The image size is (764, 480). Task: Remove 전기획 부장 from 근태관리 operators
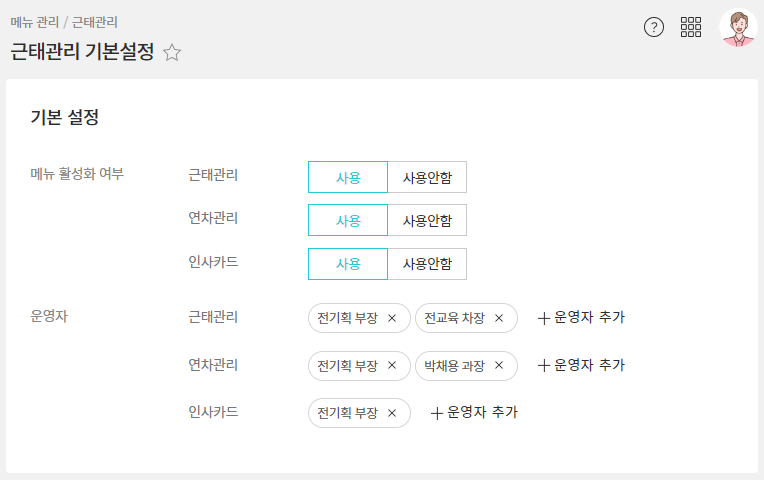pyautogui.click(x=392, y=318)
